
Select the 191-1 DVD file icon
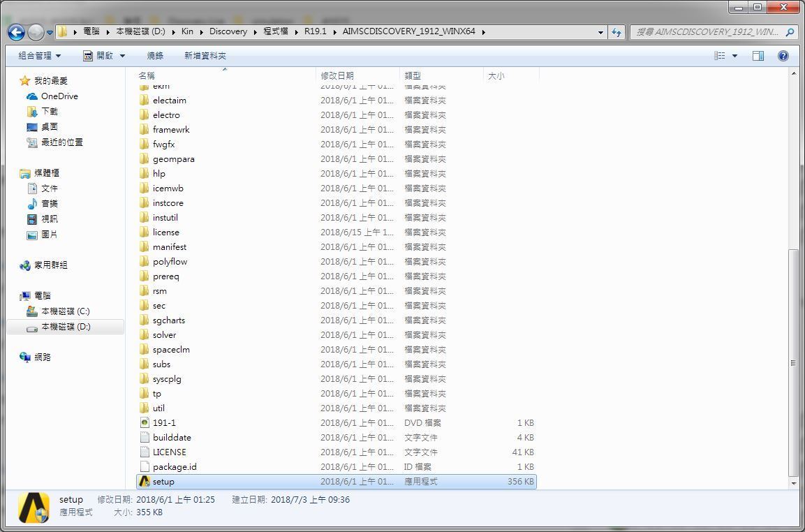click(x=145, y=422)
